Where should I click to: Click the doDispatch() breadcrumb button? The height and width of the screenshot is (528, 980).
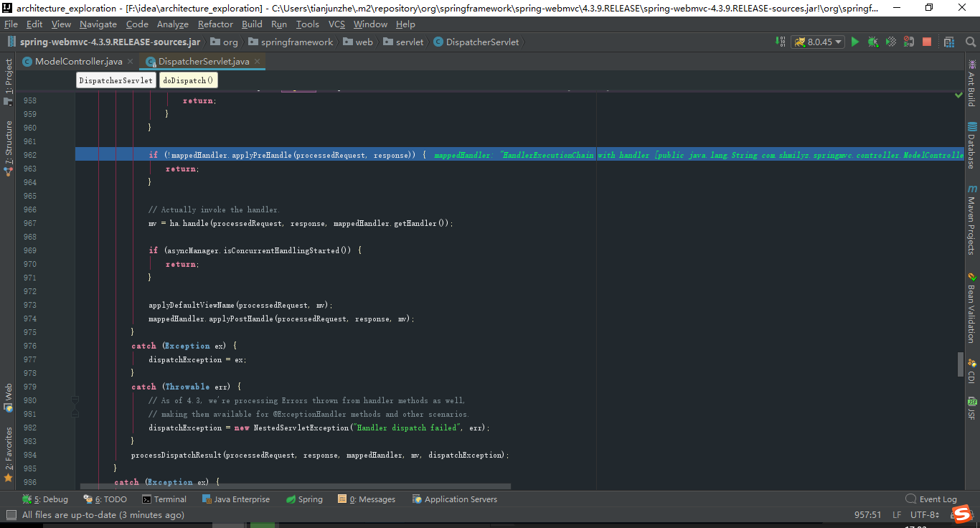pyautogui.click(x=188, y=80)
